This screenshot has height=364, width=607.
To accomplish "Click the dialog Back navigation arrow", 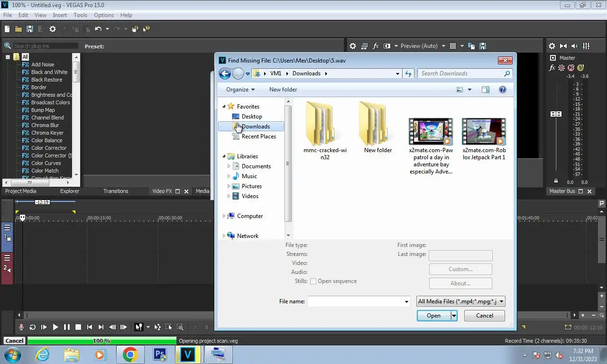I will click(x=225, y=73).
